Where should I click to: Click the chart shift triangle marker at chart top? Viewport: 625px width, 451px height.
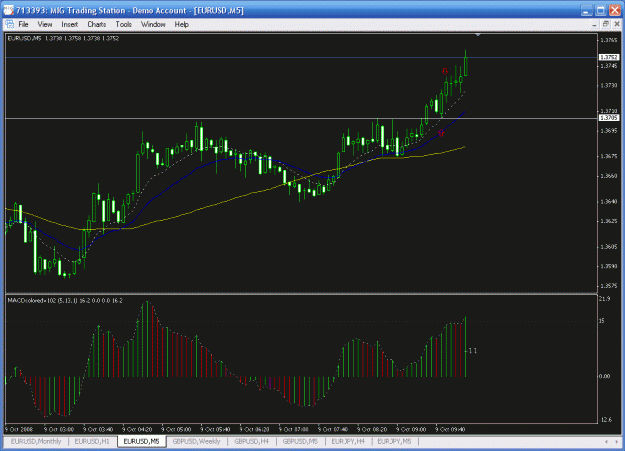pyautogui.click(x=478, y=35)
